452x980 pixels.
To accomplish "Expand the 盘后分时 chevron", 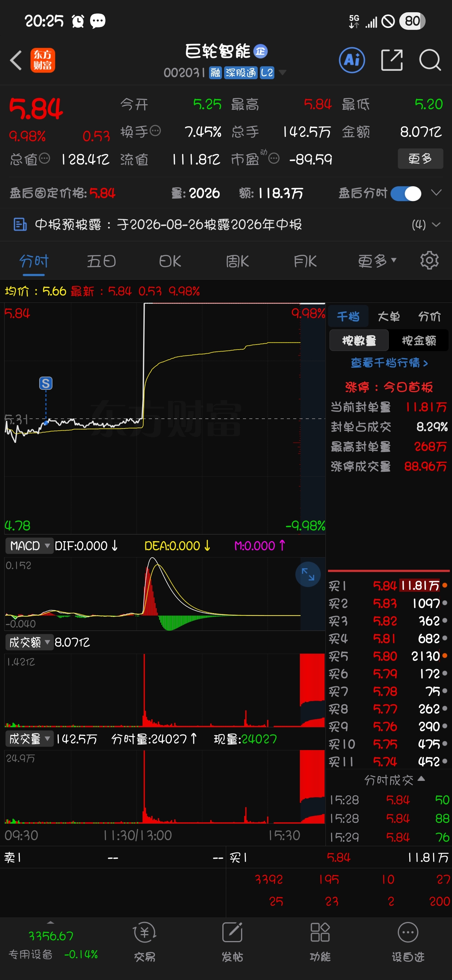I will pyautogui.click(x=436, y=193).
